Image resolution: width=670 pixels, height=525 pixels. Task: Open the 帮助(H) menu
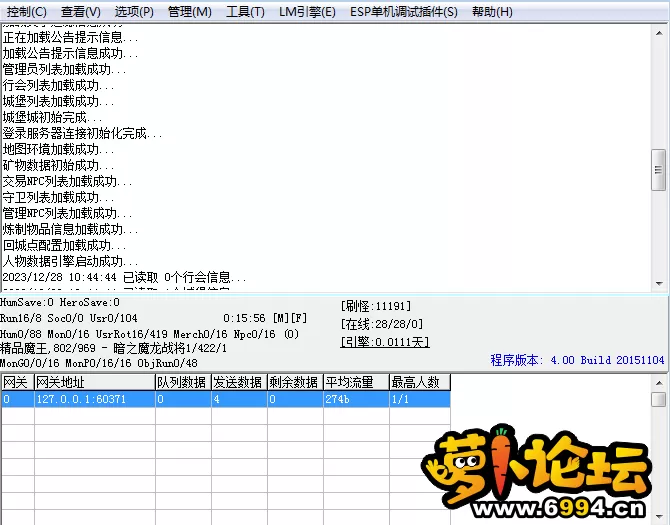point(492,12)
